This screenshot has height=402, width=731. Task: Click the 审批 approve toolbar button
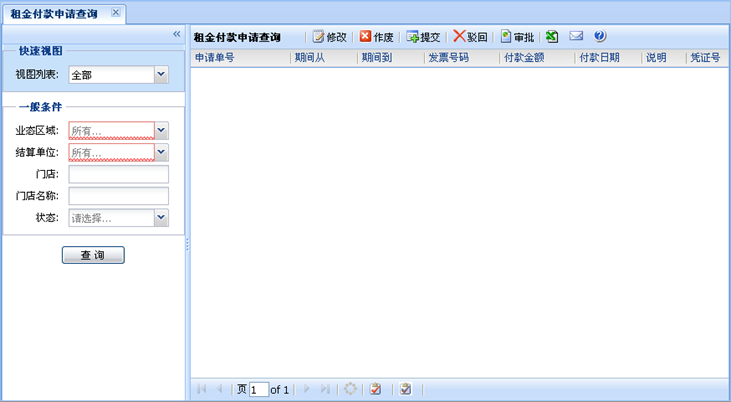pos(517,37)
